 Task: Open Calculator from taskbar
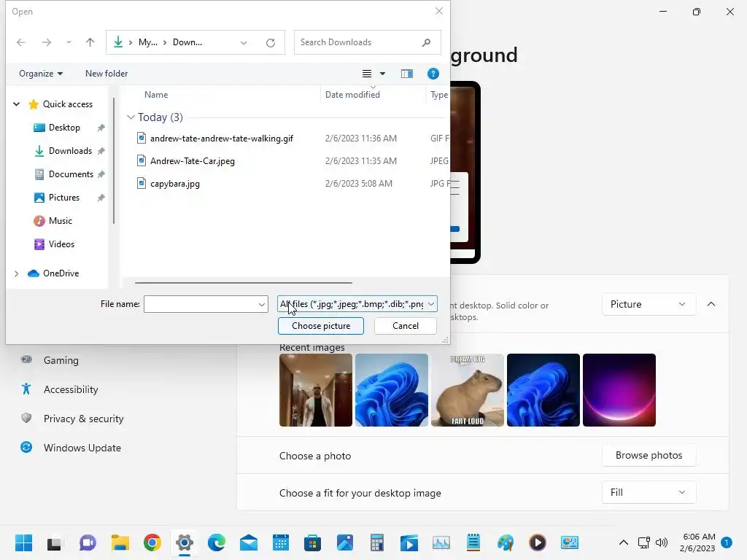pyautogui.click(x=377, y=542)
